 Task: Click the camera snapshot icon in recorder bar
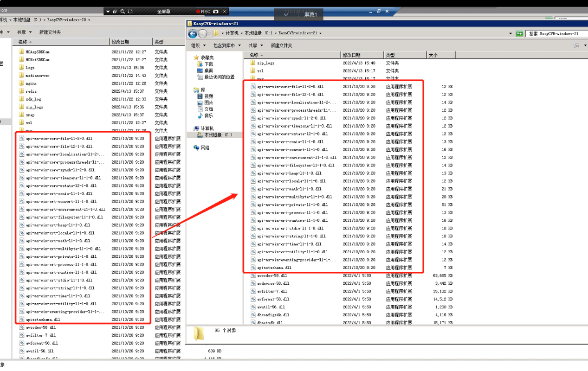(x=216, y=11)
